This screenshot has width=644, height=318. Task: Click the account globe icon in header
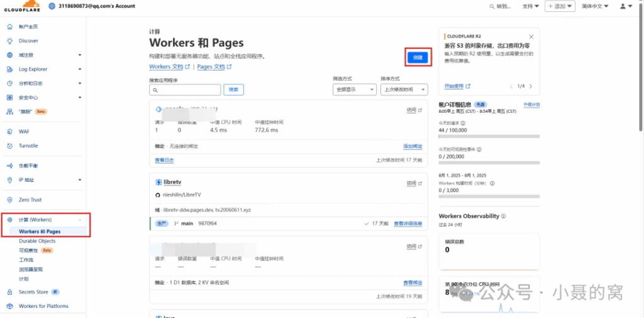click(52, 6)
